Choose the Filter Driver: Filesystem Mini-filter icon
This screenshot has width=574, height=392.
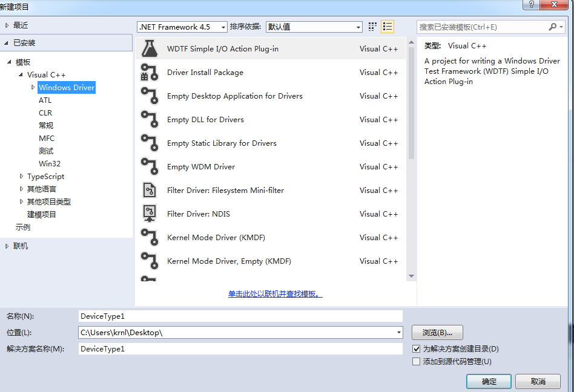click(x=149, y=191)
